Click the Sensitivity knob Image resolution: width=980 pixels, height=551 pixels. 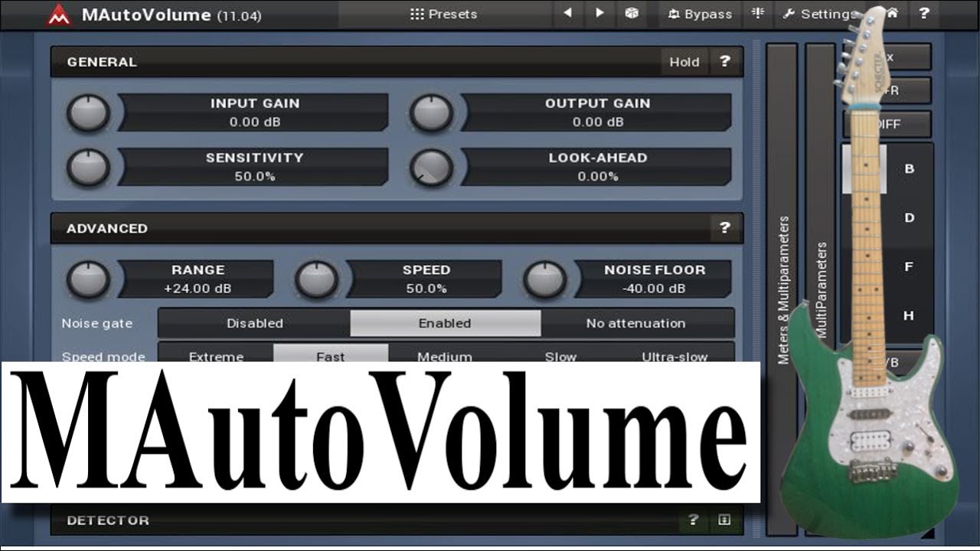pos(89,168)
